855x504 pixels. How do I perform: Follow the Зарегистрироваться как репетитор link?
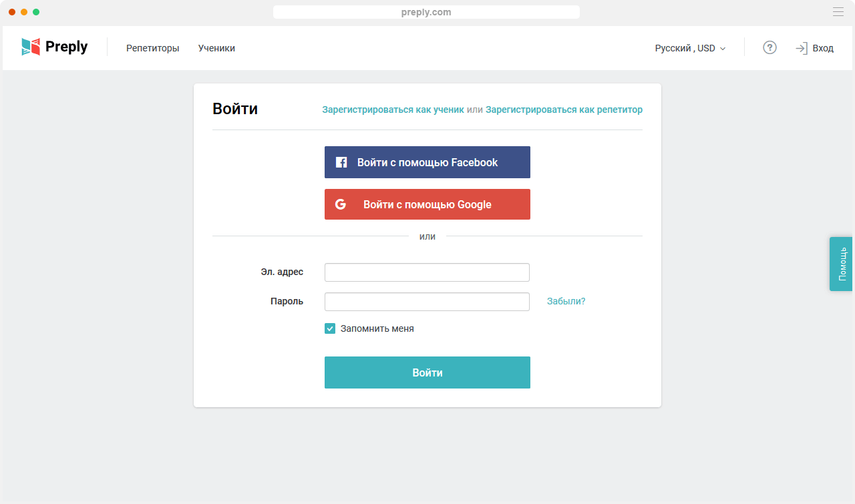(x=564, y=109)
